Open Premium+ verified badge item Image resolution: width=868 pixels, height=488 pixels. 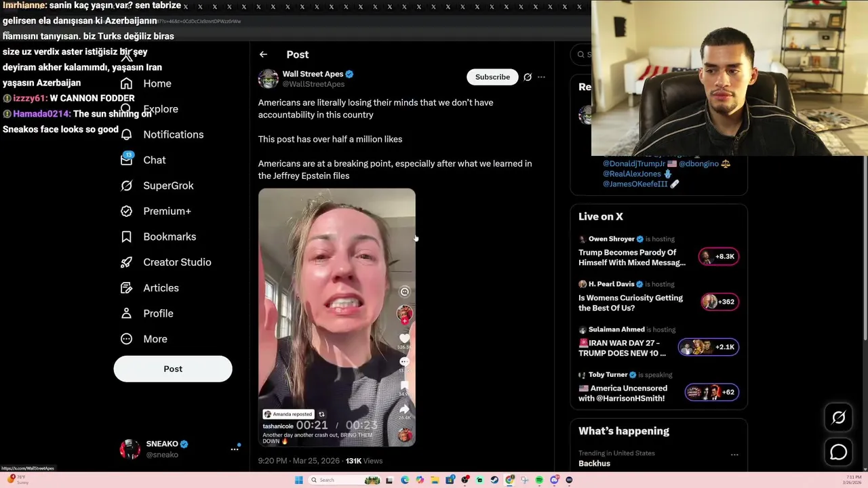(155, 211)
